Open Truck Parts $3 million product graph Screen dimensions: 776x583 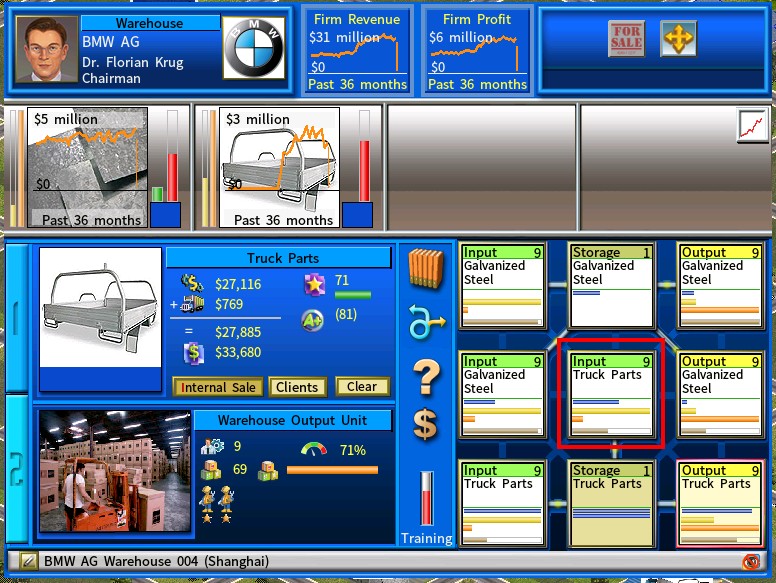tap(280, 167)
